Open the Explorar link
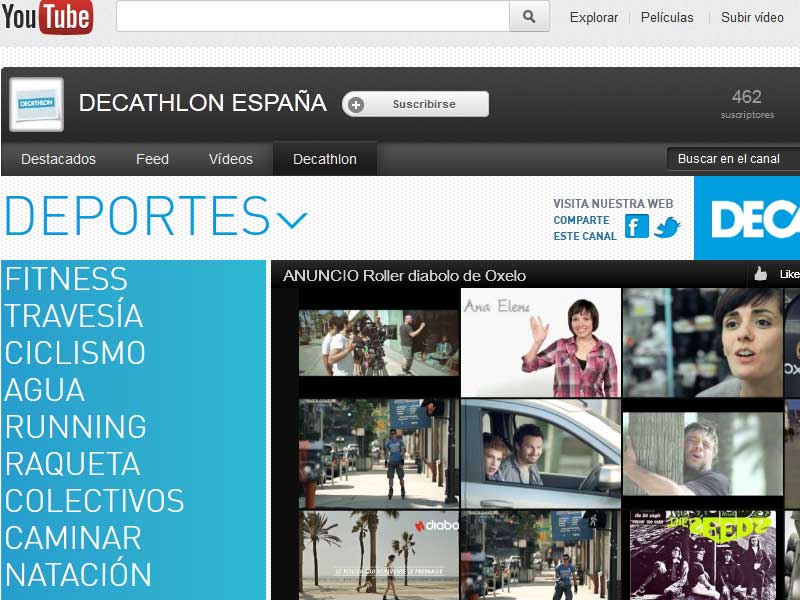Image resolution: width=800 pixels, height=600 pixels. click(593, 17)
